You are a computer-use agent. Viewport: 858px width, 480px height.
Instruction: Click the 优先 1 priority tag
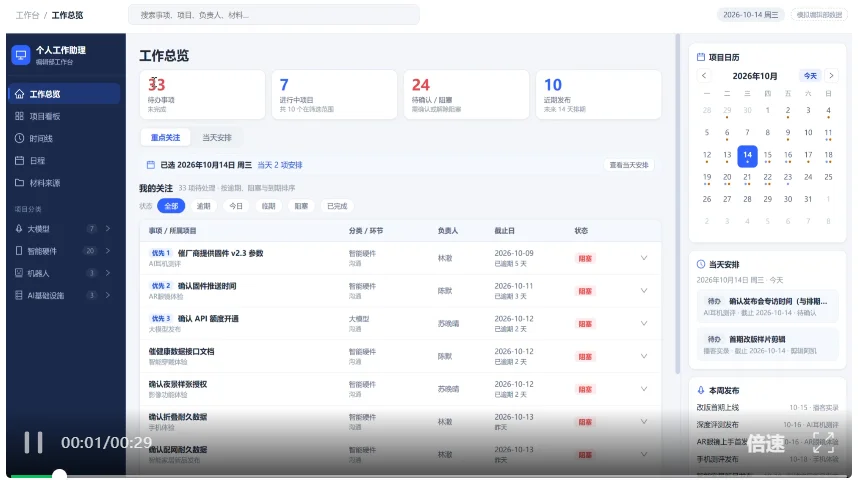(161, 253)
